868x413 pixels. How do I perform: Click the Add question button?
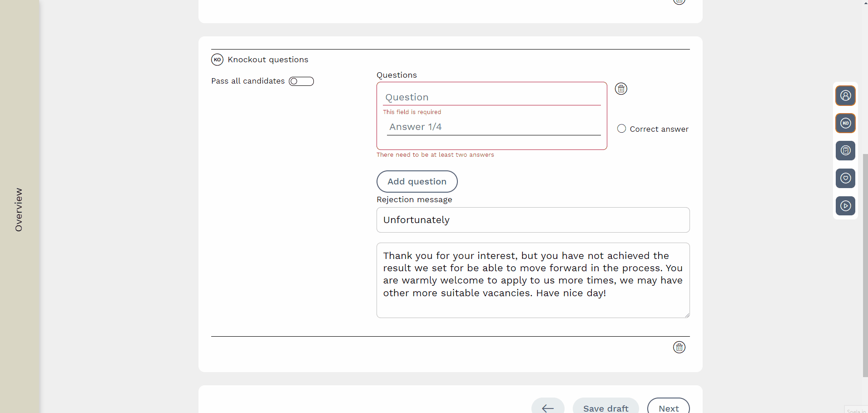417,181
